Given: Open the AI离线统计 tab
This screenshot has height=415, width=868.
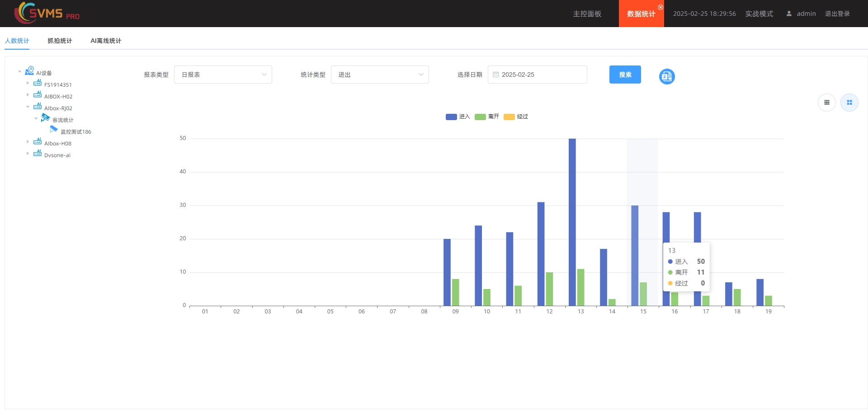Looking at the screenshot, I should (x=106, y=41).
